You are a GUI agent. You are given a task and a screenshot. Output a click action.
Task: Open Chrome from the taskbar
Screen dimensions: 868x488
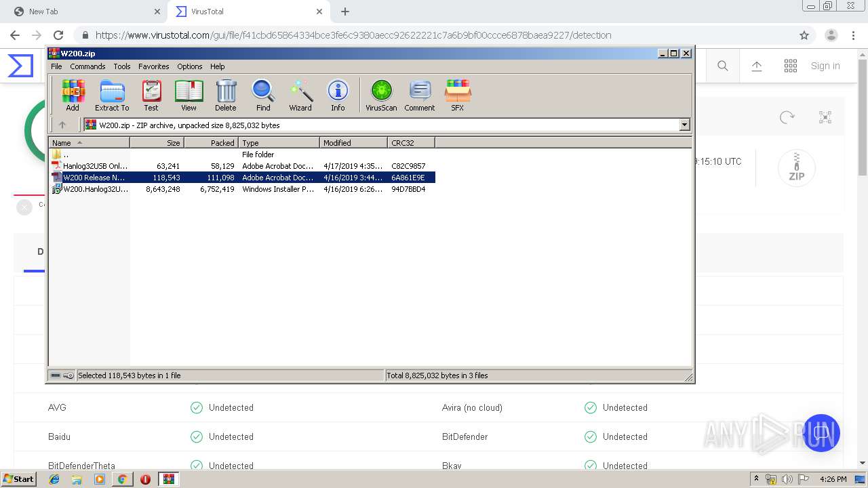122,479
